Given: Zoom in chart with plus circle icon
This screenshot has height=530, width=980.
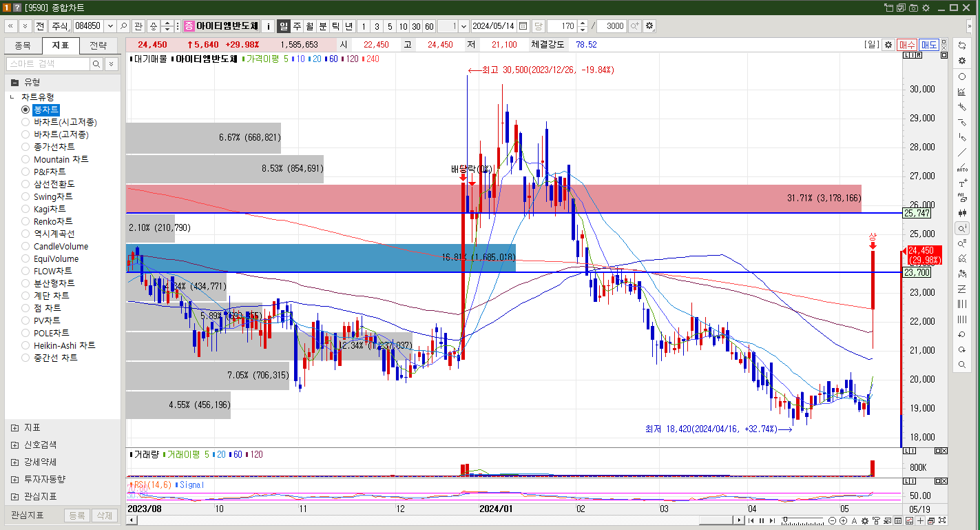Looking at the screenshot, I should pyautogui.click(x=843, y=520).
